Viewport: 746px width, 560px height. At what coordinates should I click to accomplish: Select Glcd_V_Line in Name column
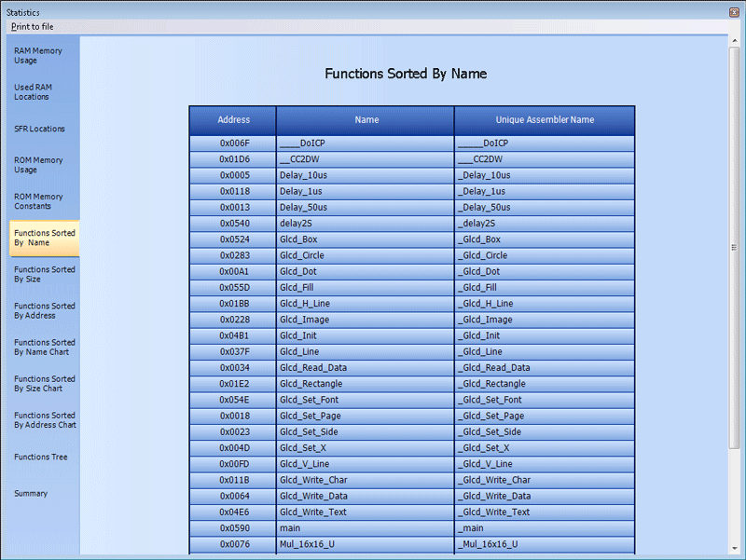coord(366,464)
